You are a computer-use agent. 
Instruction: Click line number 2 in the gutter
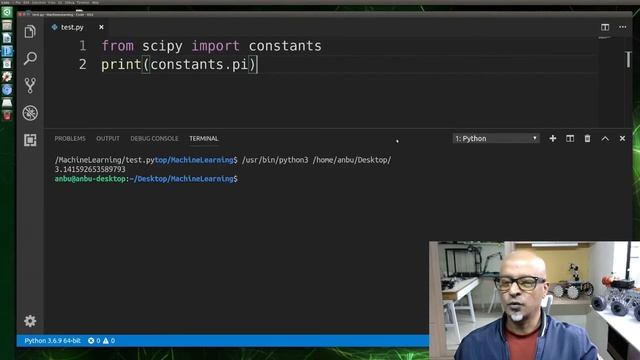tap(83, 64)
